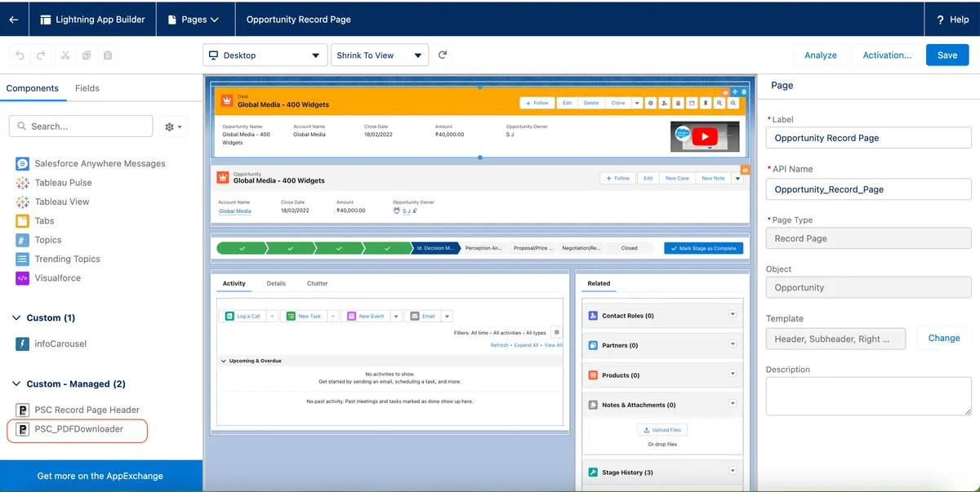This screenshot has height=492, width=980.
Task: Switch to the Fields tab
Action: (87, 88)
